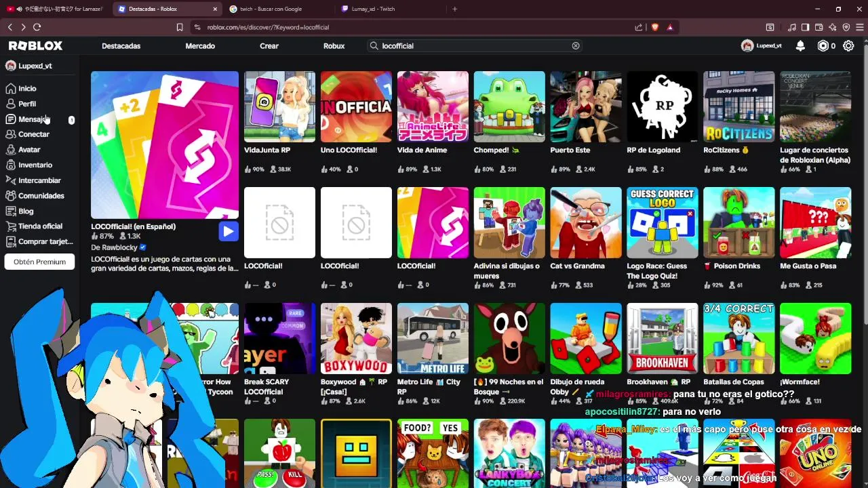The width and height of the screenshot is (868, 488).
Task: Open the Poison Drinks game
Action: click(739, 222)
